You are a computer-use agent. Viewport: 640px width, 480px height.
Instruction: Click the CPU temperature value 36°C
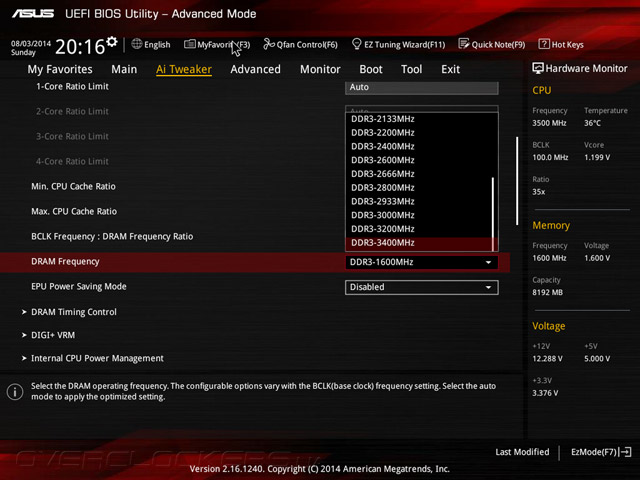592,123
